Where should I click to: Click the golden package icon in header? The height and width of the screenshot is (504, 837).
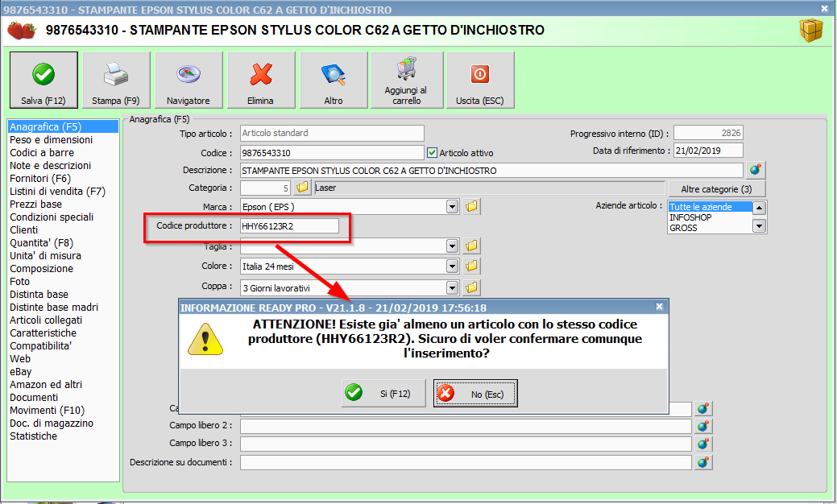(811, 31)
